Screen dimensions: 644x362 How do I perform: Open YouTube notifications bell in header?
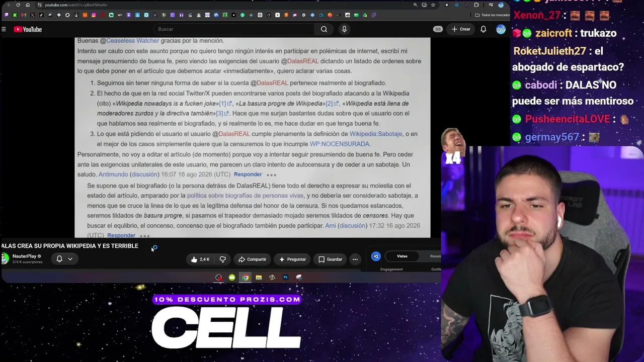[x=483, y=29]
